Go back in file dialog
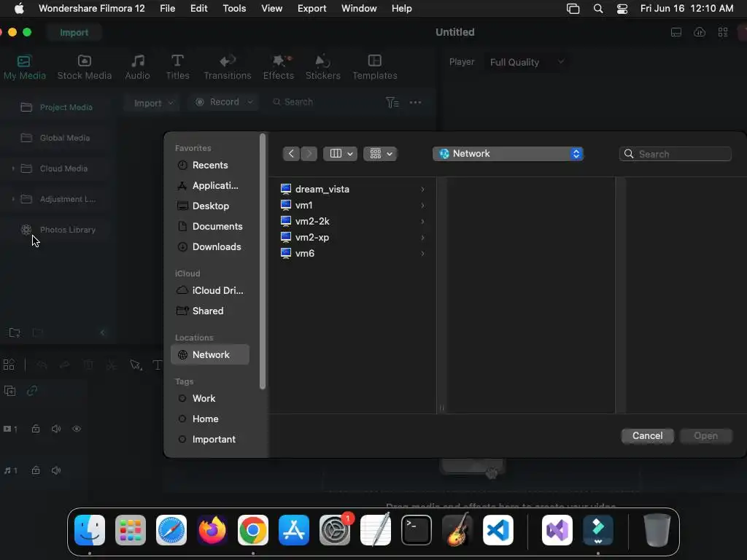 tap(291, 154)
